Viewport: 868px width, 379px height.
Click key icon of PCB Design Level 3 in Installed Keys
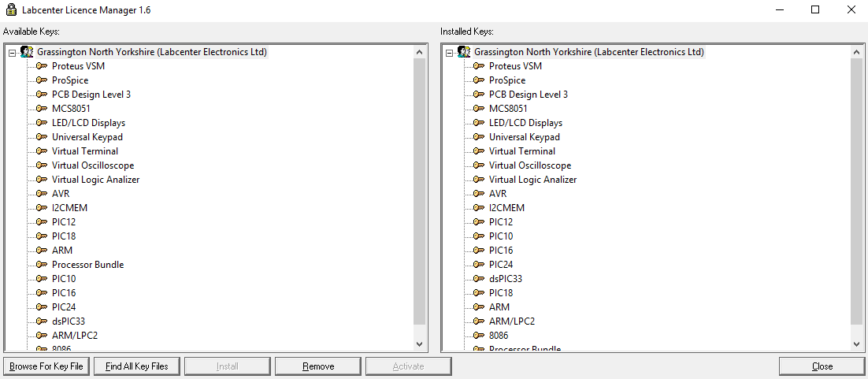coord(480,95)
